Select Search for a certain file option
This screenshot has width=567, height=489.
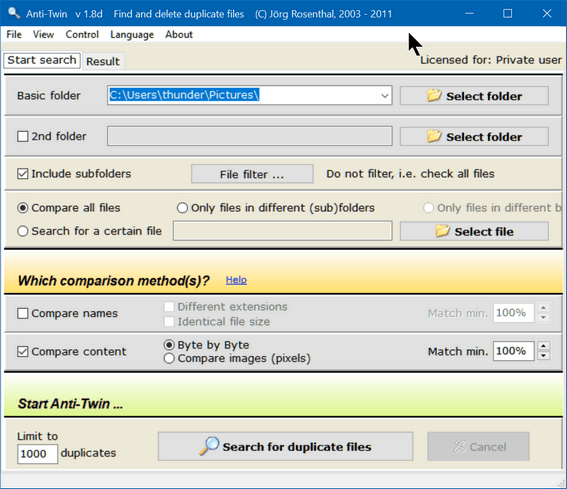(22, 231)
